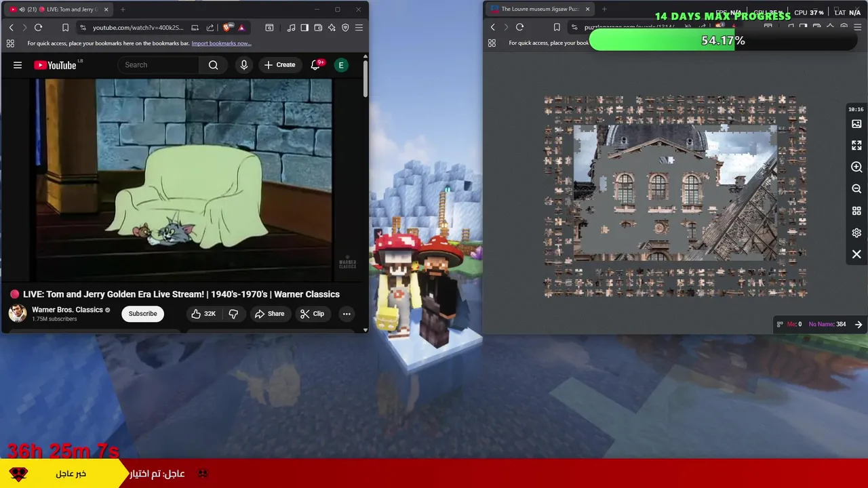Click the Create button on YouTube

point(279,65)
